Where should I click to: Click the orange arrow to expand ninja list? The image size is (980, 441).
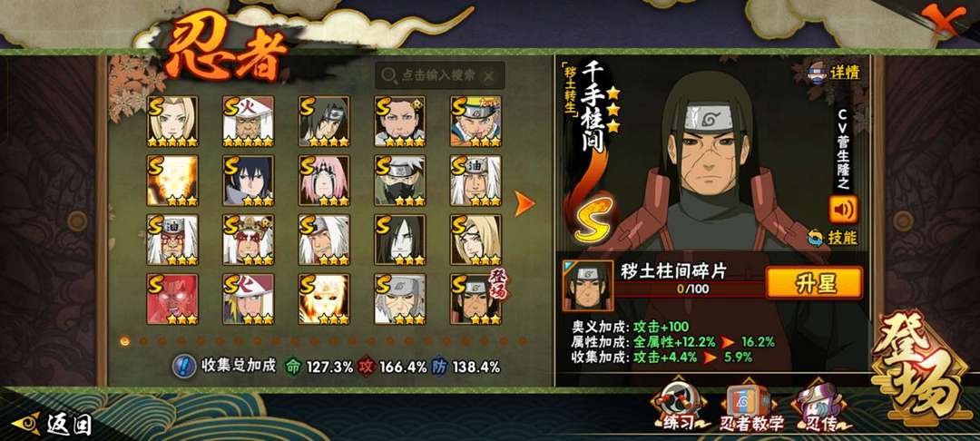coord(524,203)
